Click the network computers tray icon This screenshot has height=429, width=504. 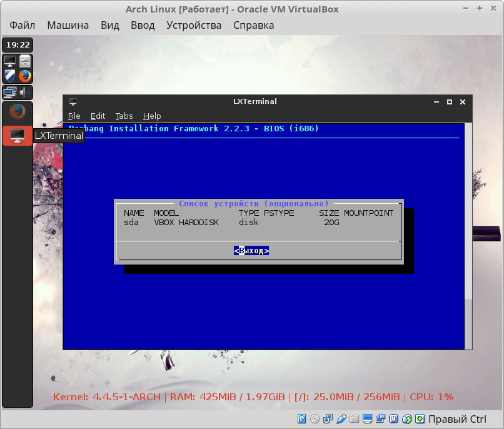pos(9,93)
